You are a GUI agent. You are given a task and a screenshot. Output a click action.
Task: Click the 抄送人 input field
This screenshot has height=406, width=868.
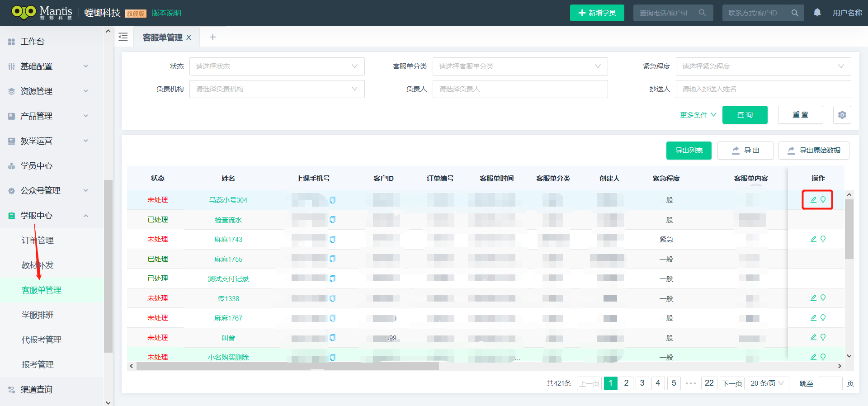coord(763,89)
